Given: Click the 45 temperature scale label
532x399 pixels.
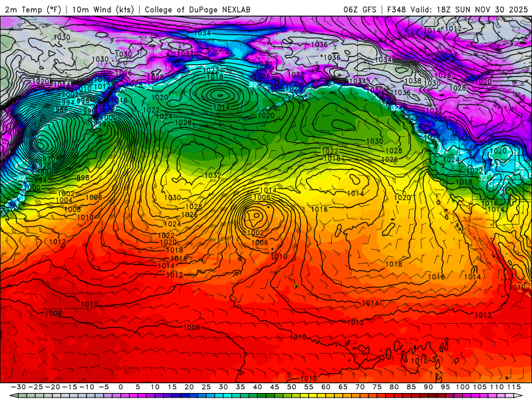Looking at the screenshot, I should pos(275,387).
